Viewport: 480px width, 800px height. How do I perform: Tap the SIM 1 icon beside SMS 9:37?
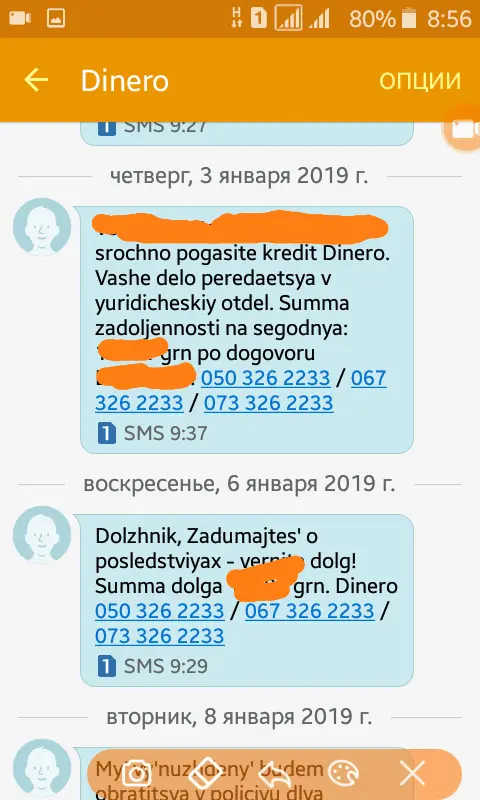point(106,433)
